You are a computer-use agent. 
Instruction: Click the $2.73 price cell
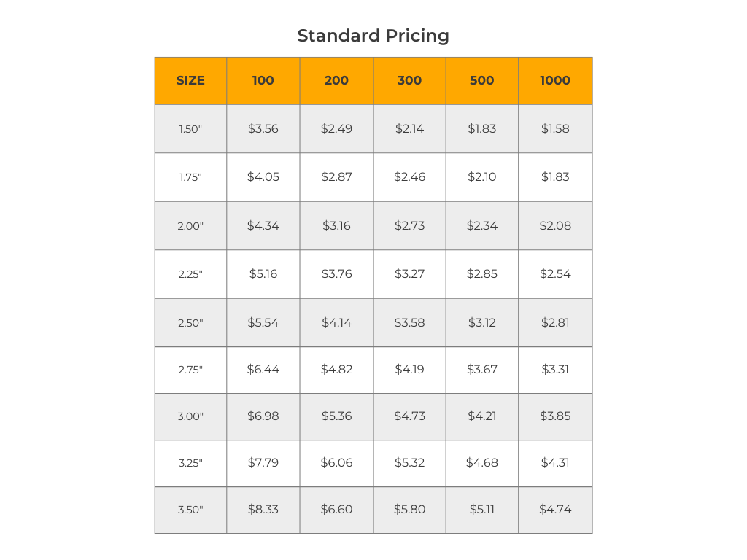click(x=409, y=225)
